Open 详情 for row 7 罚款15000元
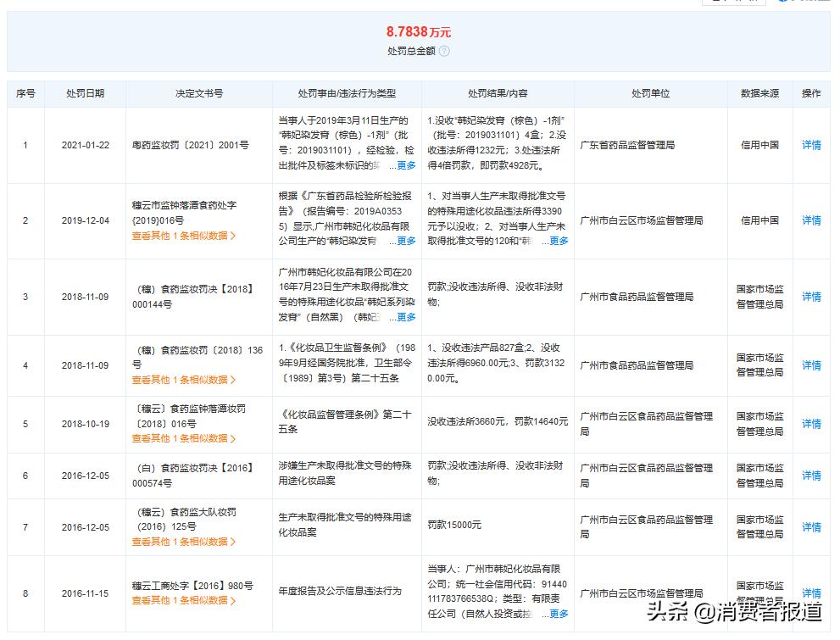 point(811,527)
